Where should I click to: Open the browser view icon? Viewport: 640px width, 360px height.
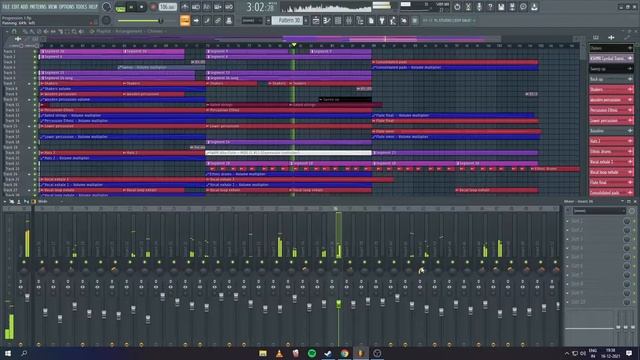coord(360,20)
